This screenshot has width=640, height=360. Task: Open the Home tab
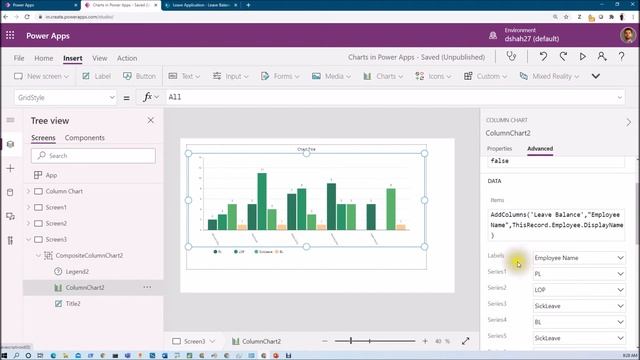(44, 58)
